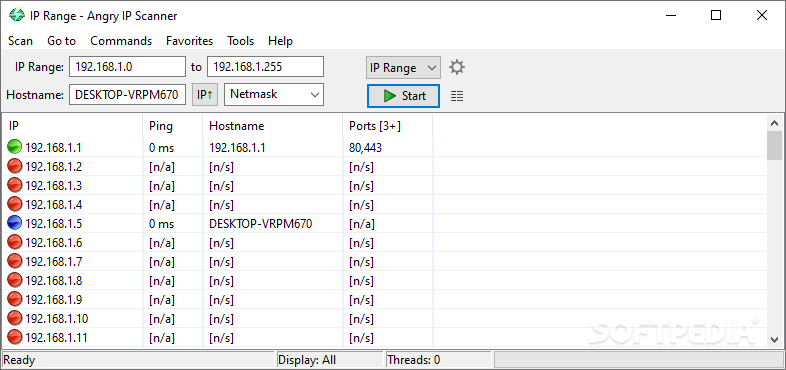Select IP text 192.168.1.7 in the list
786x370 pixels.
(x=54, y=262)
